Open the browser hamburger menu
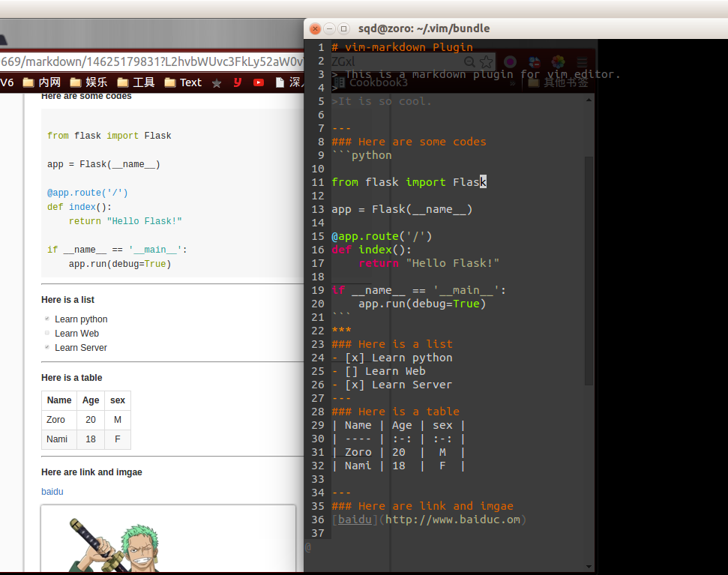The height and width of the screenshot is (575, 728). coord(583,61)
